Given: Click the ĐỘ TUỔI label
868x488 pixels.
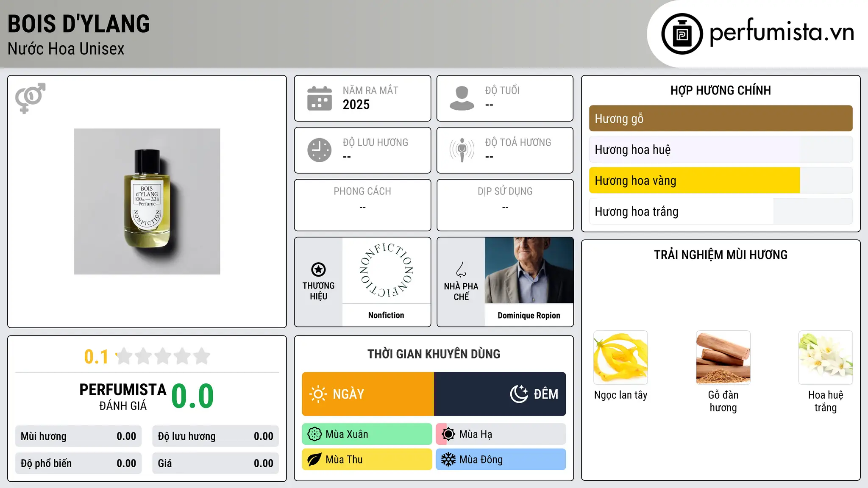Looking at the screenshot, I should point(502,91).
